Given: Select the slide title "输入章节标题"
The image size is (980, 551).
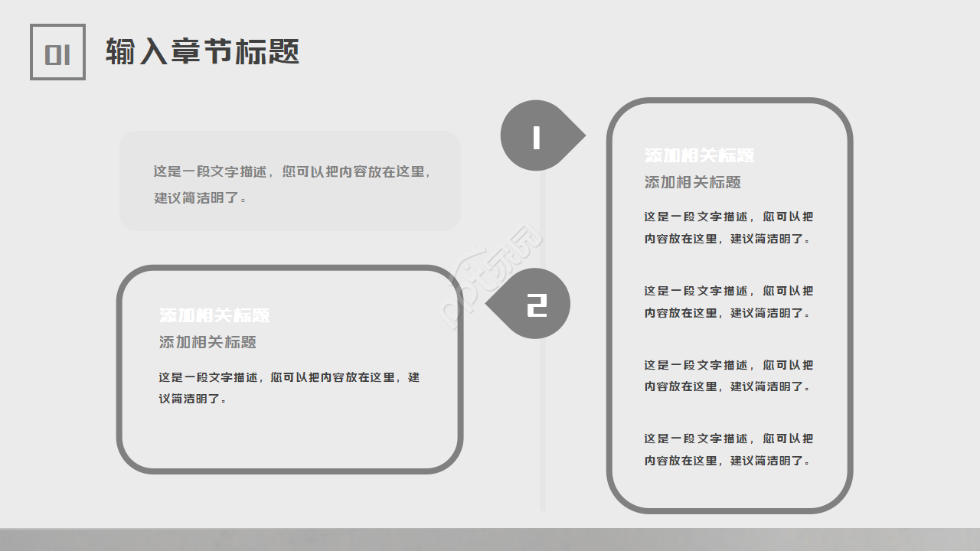Looking at the screenshot, I should pyautogui.click(x=203, y=52).
